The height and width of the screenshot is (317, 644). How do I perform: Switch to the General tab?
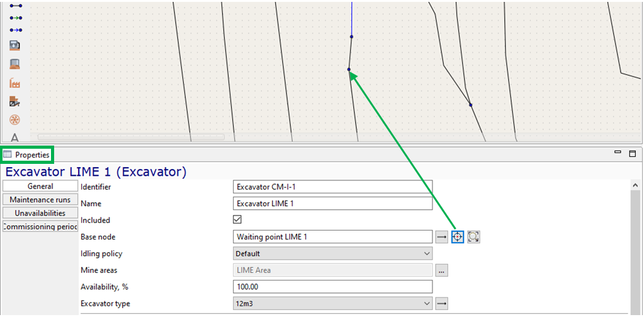(x=40, y=187)
